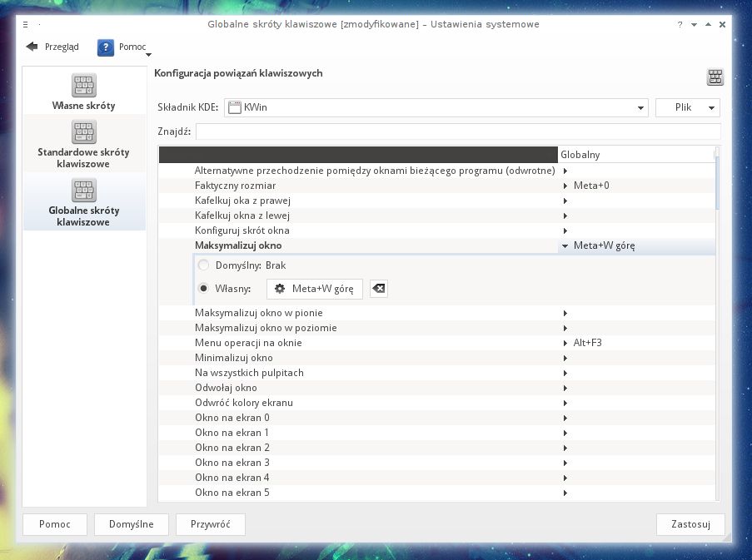Expand the Minimalizuj okno arrow
The image size is (752, 560).
pyautogui.click(x=565, y=358)
